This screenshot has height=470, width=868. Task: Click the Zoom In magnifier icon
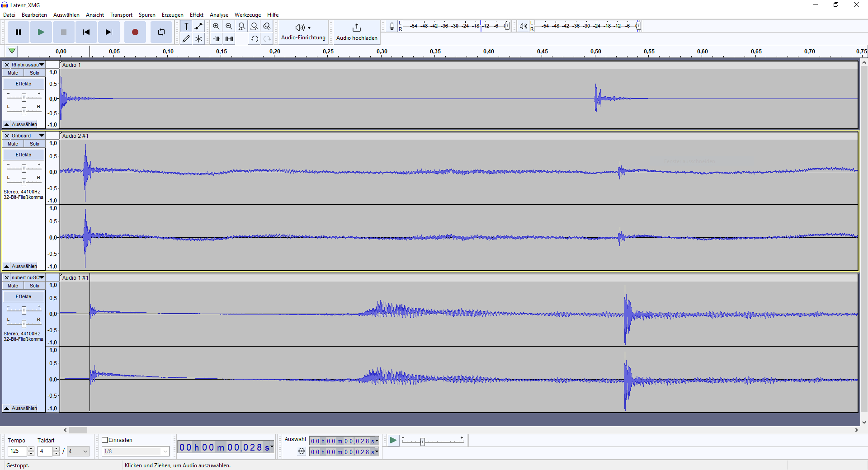(x=216, y=26)
